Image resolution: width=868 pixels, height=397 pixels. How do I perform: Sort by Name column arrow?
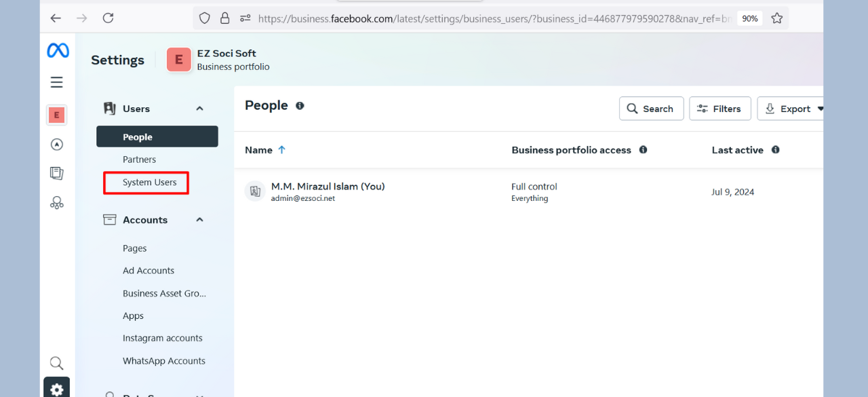[282, 150]
